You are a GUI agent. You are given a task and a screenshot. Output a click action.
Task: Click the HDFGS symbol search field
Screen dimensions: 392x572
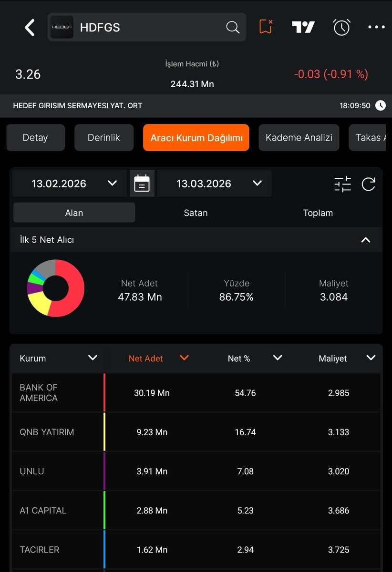(x=147, y=27)
